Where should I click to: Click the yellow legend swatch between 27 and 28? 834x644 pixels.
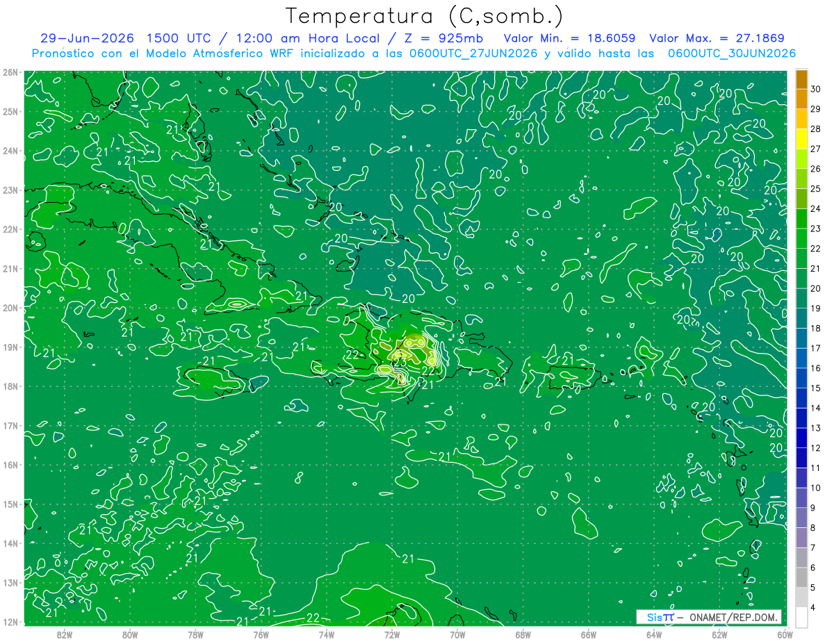coord(801,139)
